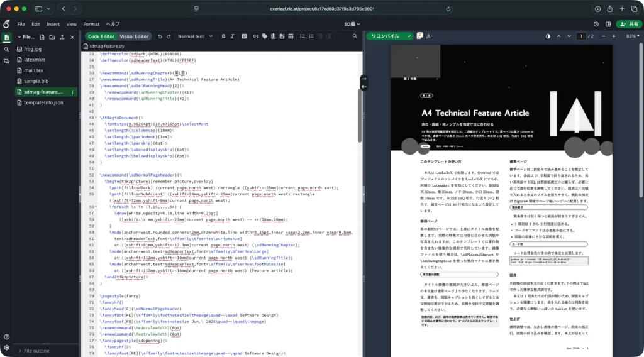Viewport: 644px width, 357px height.
Task: Open the Edit menu
Action: 36,25
